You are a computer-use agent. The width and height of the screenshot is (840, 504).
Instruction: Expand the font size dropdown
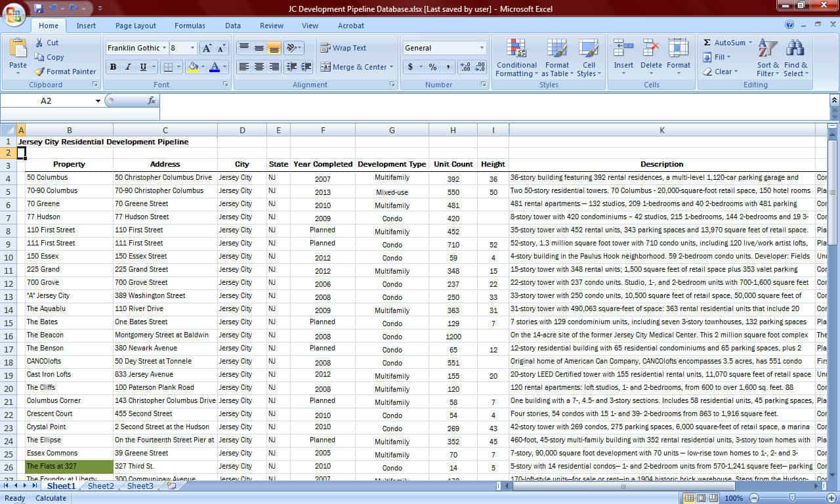(x=192, y=48)
